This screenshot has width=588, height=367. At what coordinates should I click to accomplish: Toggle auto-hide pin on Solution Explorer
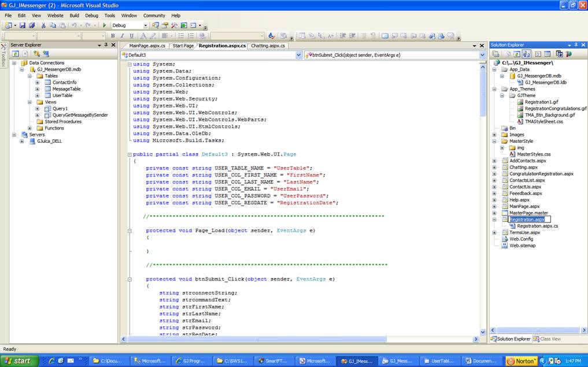(x=576, y=45)
